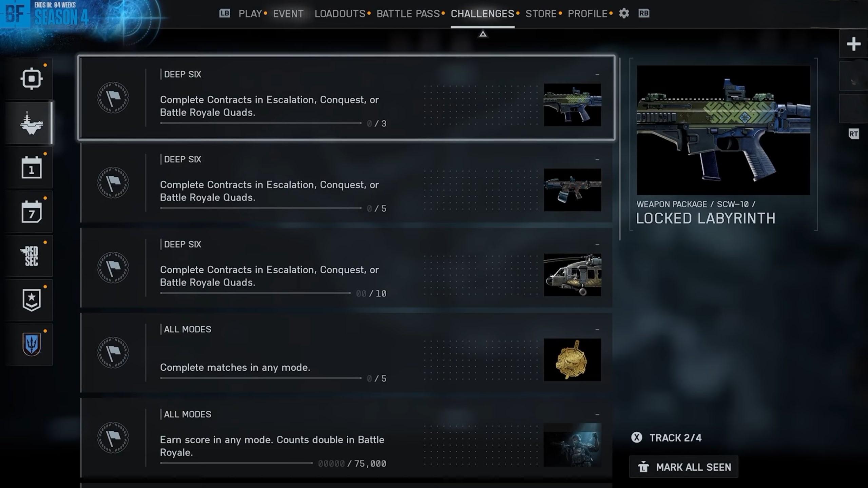Click the progress bar of the 0/3 challenge

pyautogui.click(x=261, y=123)
